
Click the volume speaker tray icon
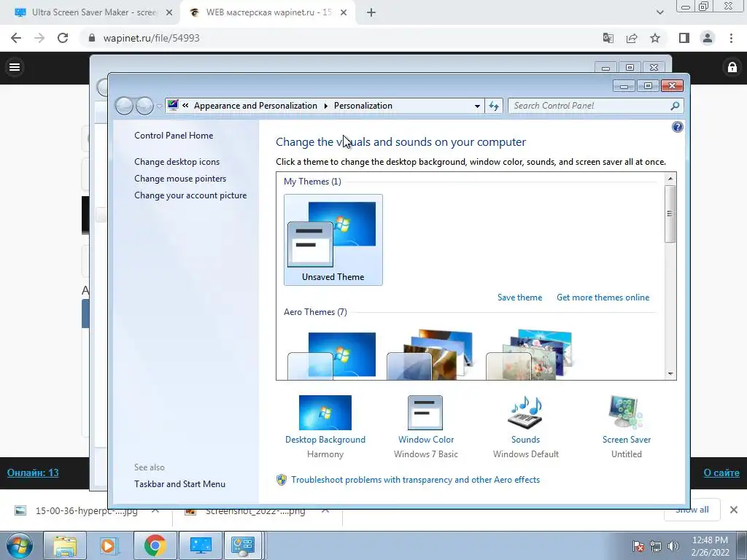pyautogui.click(x=673, y=546)
